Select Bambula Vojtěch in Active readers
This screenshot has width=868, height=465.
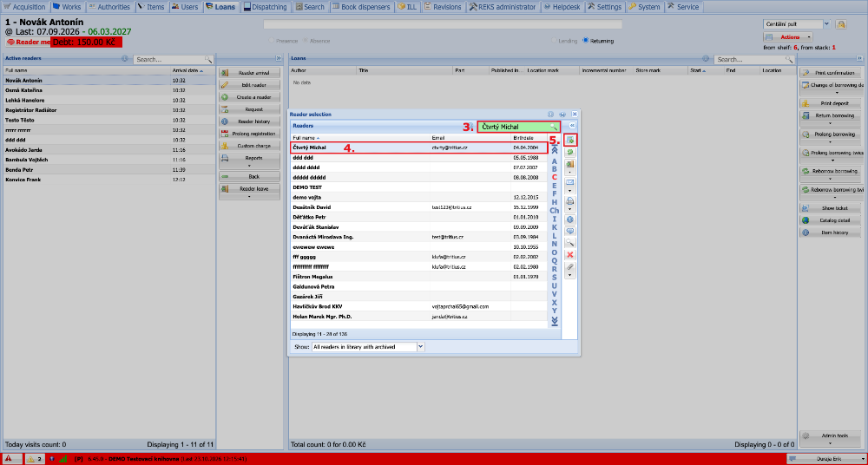click(x=109, y=160)
